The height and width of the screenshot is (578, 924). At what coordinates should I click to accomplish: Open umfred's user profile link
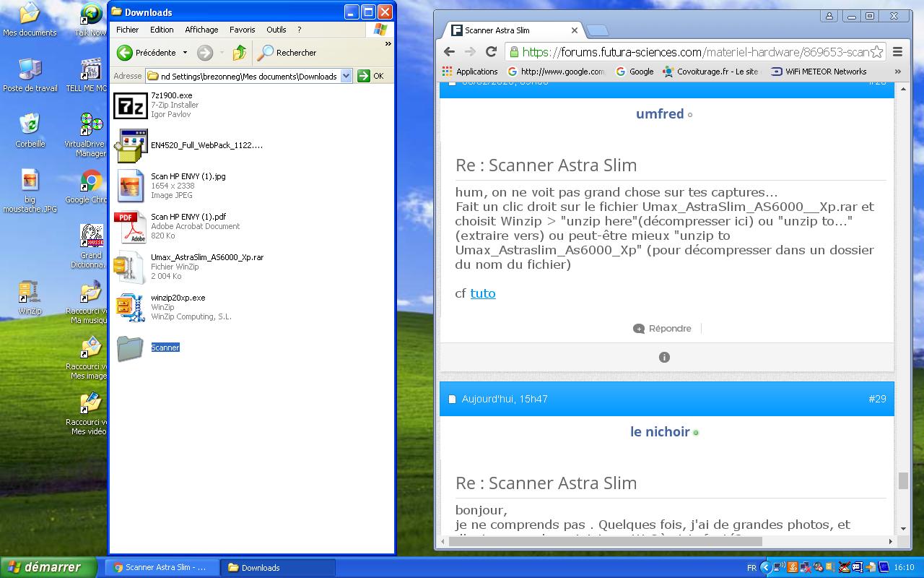tap(660, 113)
